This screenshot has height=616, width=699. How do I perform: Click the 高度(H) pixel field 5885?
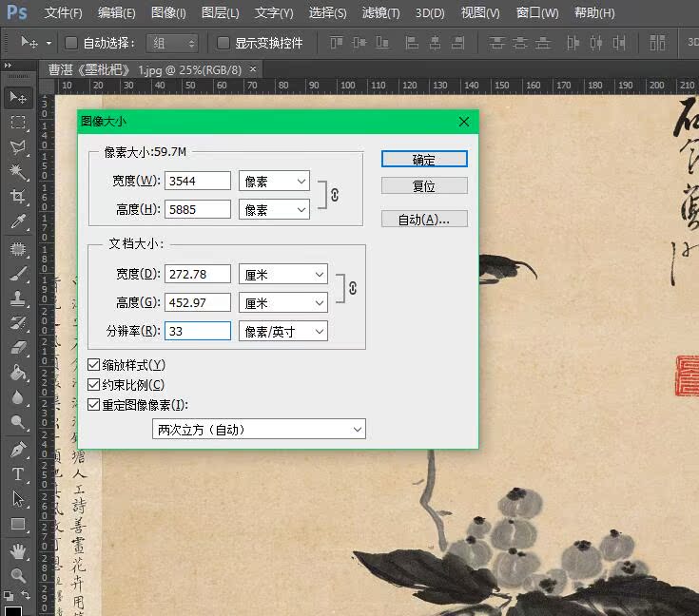click(198, 209)
